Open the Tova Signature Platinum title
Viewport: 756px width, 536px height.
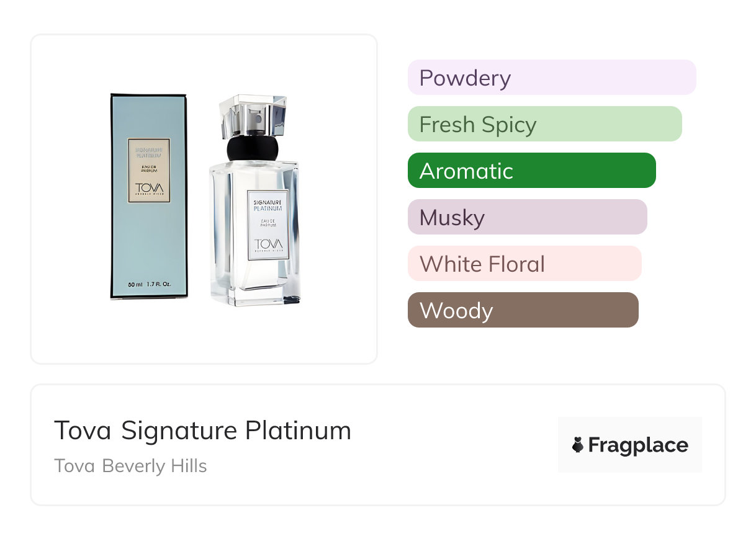pyautogui.click(x=202, y=431)
